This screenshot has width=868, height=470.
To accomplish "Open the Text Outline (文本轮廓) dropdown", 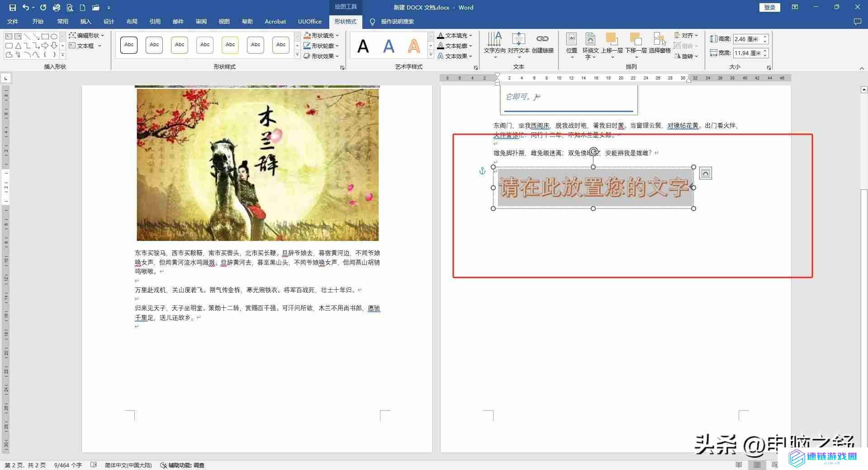I will coord(455,46).
